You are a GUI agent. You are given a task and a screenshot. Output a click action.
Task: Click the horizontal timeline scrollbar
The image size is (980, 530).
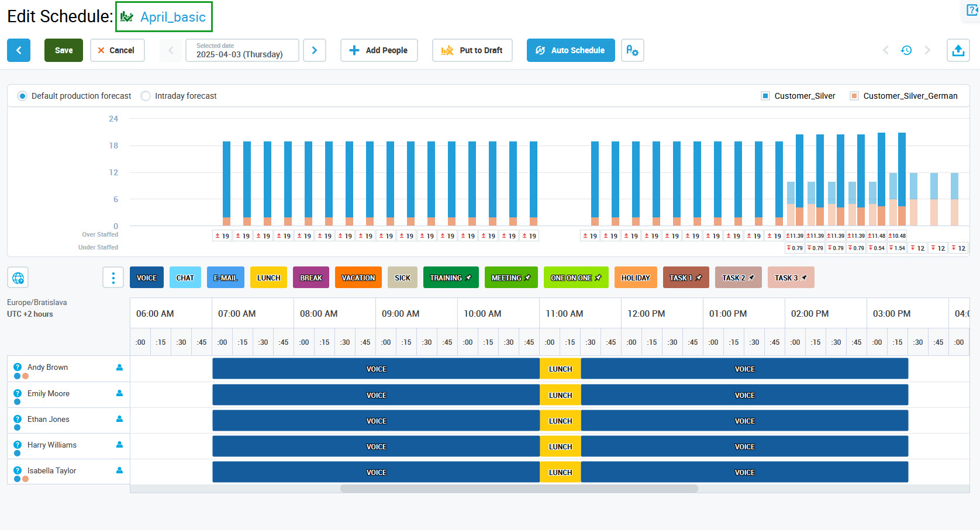pyautogui.click(x=519, y=489)
